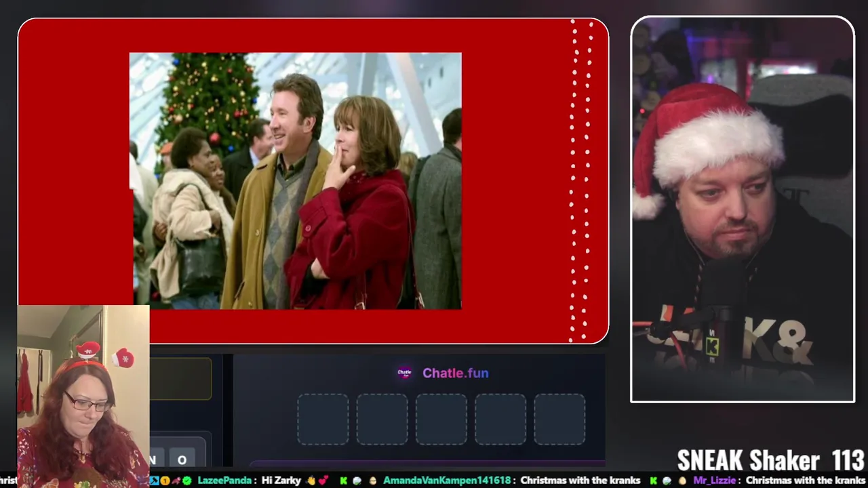Select the fourth empty letter tile
This screenshot has height=488, width=868.
click(x=500, y=420)
